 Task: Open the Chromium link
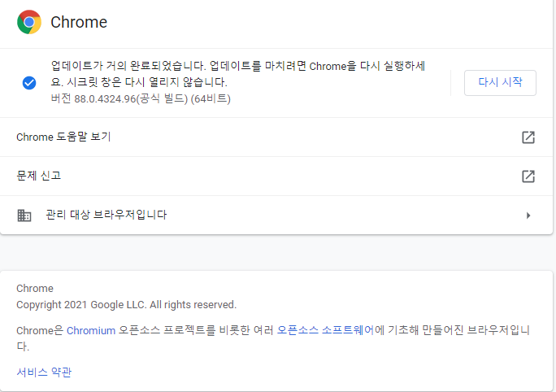click(x=91, y=331)
